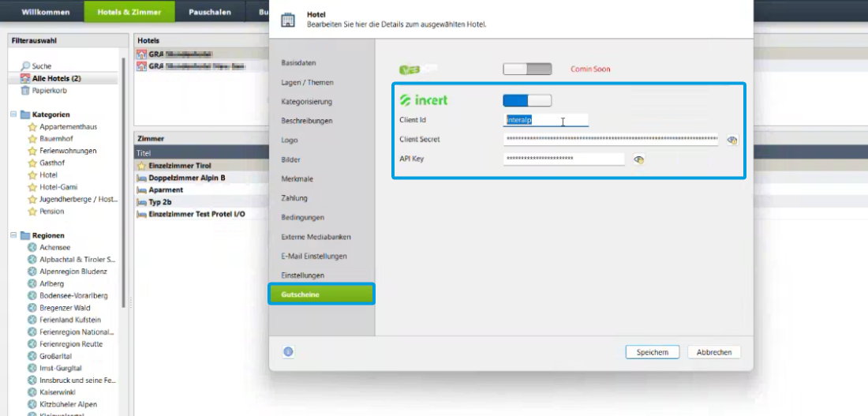Click the Kategorien folder icon
The width and height of the screenshot is (868, 416).
pos(25,114)
